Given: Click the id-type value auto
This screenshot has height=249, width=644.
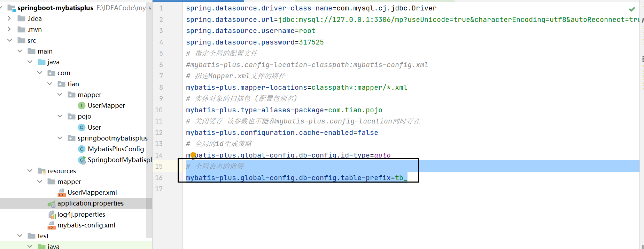Looking at the screenshot, I should (x=382, y=155).
